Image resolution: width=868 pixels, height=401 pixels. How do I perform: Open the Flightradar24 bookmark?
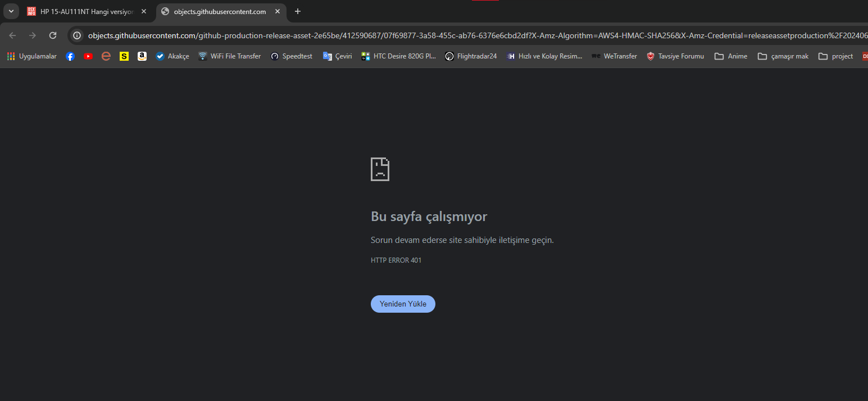click(471, 56)
